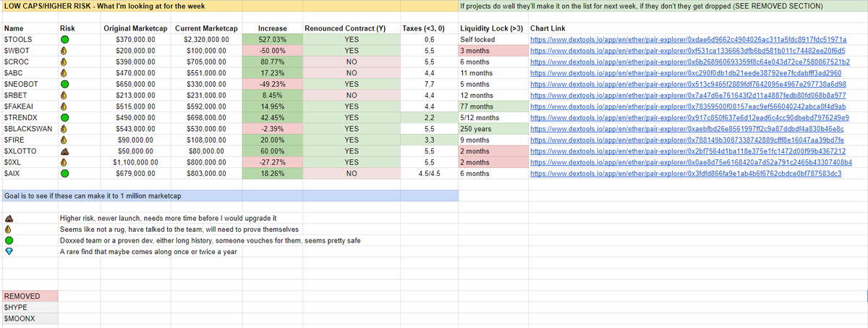Open the $ABC dextools chart link

pyautogui.click(x=686, y=73)
